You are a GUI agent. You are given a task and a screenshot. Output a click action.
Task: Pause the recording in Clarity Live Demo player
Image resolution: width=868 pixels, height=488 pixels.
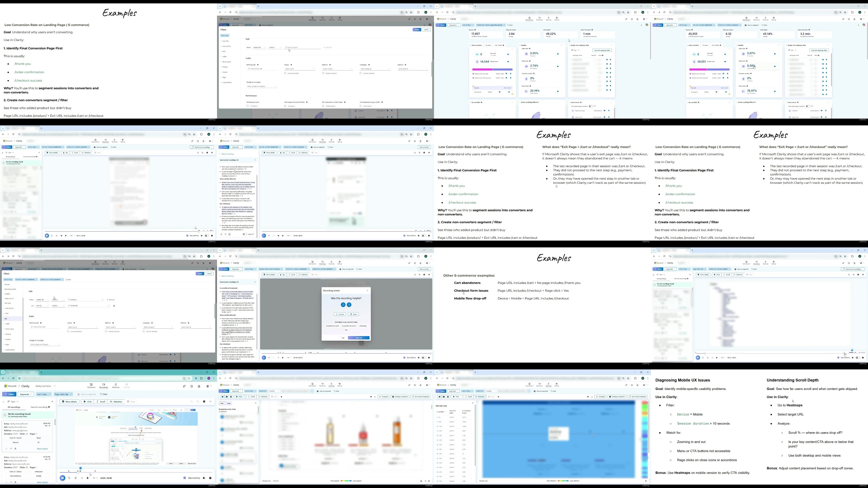(62, 478)
